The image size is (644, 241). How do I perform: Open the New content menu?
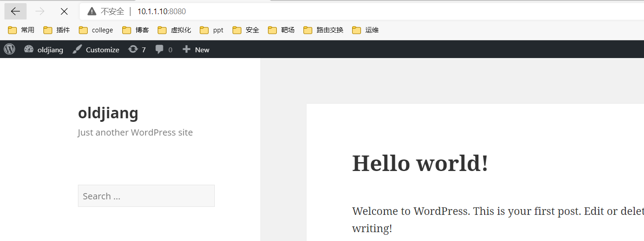coord(196,50)
